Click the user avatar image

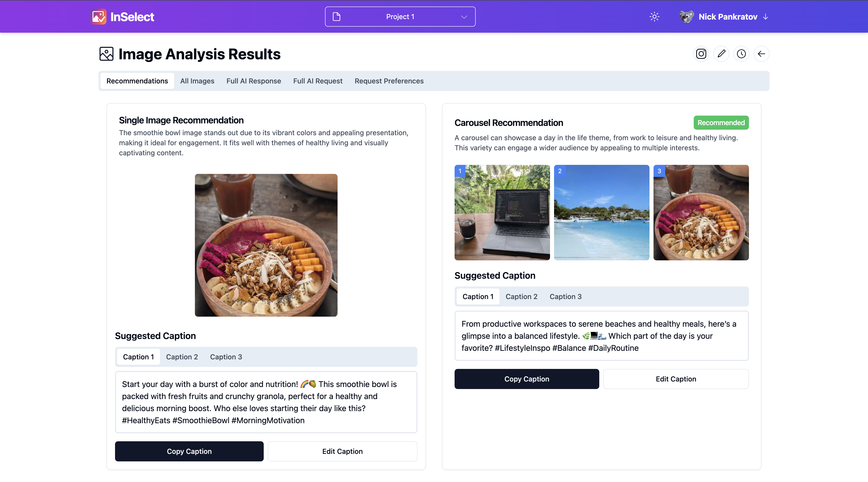686,17
